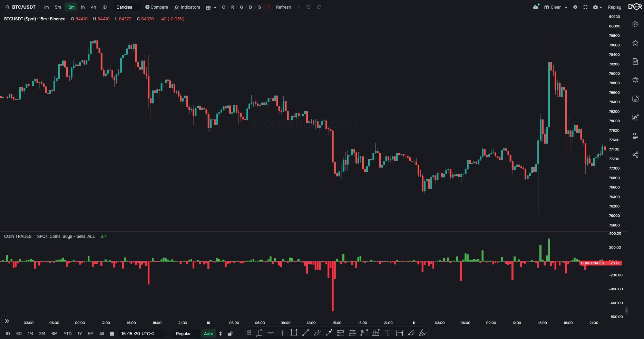Grab the drawing toolbar grip handle

pyautogui.click(x=249, y=333)
